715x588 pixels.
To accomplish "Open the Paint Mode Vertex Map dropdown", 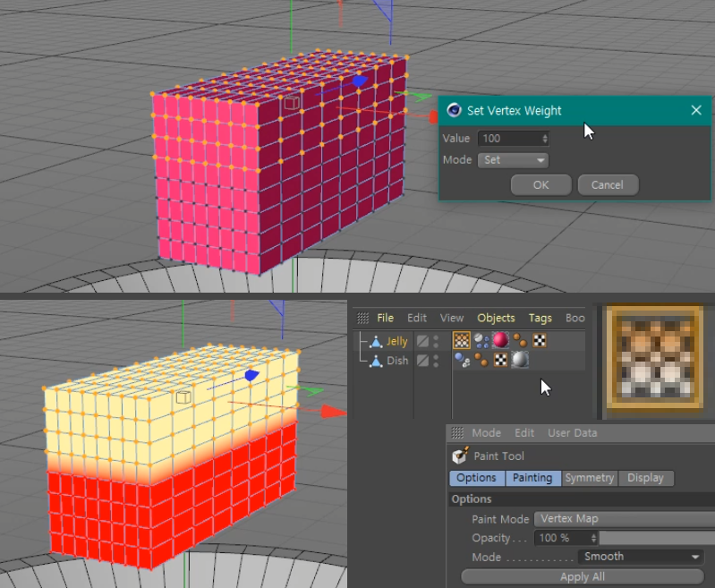I will (x=625, y=519).
